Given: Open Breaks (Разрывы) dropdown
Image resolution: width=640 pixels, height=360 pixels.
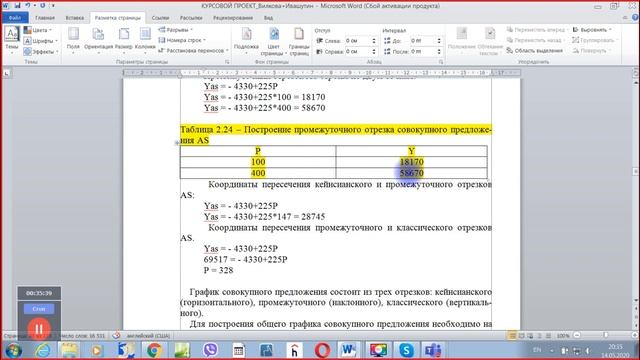Looking at the screenshot, I should 176,30.
